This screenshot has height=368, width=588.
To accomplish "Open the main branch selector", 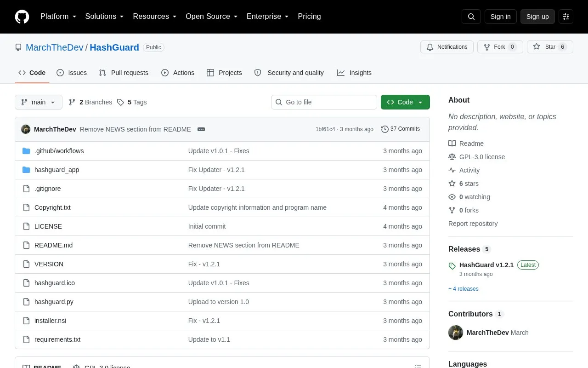I will point(39,102).
